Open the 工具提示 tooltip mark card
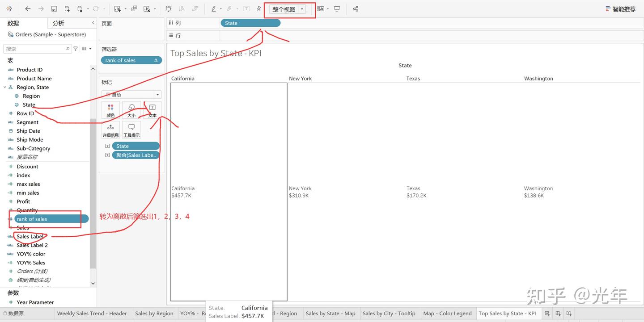 pyautogui.click(x=131, y=130)
